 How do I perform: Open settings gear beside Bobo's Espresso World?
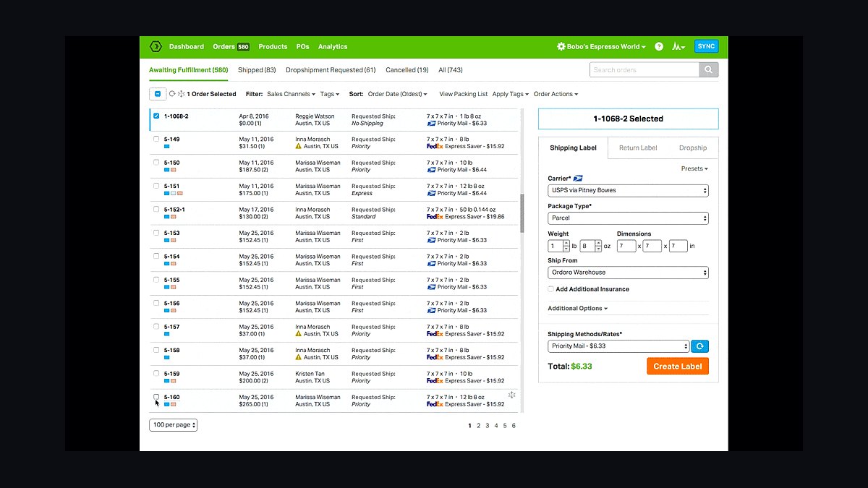[x=561, y=46]
